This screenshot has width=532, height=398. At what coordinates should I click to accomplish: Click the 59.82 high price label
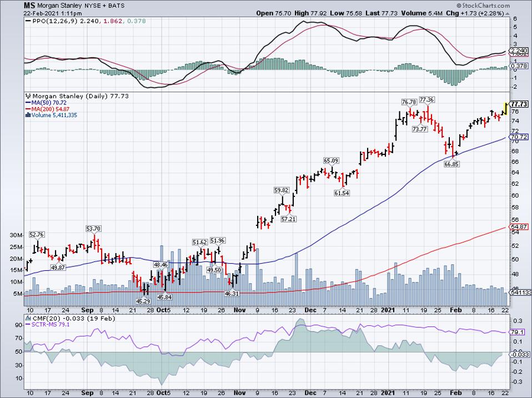point(281,190)
